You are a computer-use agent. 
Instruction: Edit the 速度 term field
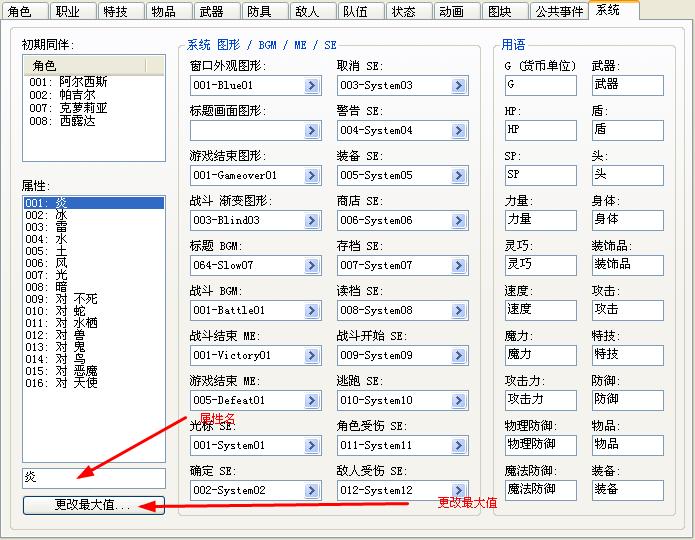541,310
